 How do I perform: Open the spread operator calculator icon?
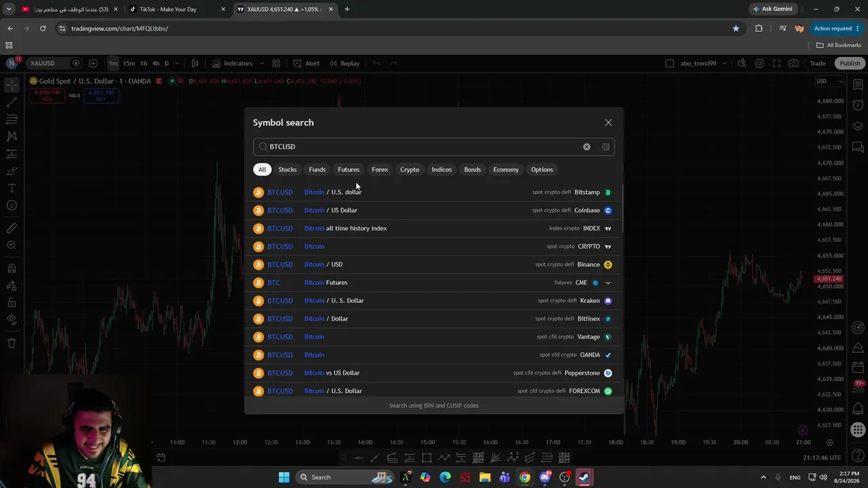[606, 146]
